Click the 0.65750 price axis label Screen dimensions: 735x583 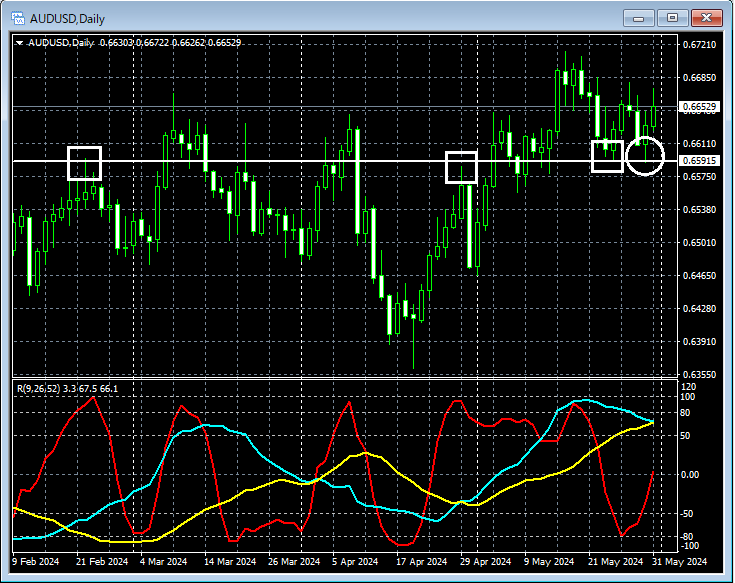click(699, 177)
